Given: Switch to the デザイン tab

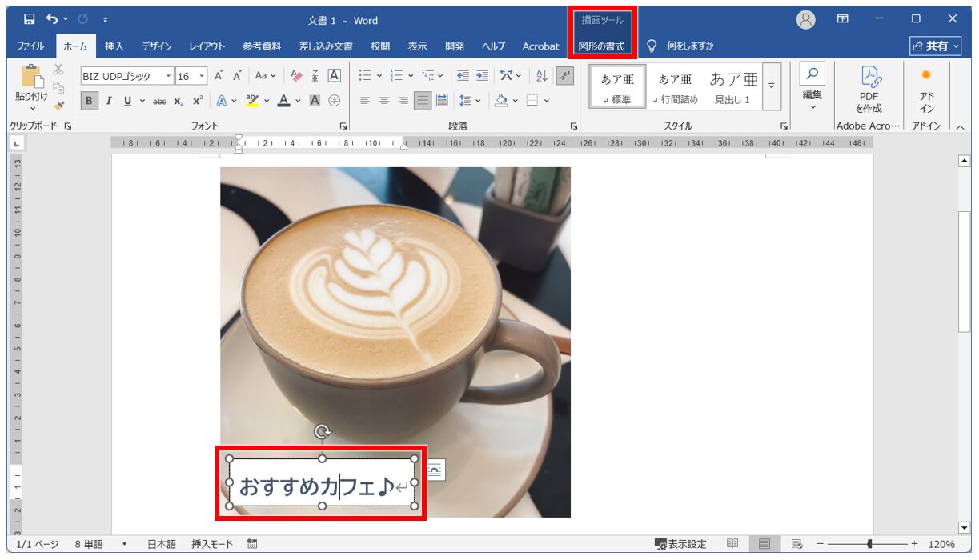Looking at the screenshot, I should 157,46.
